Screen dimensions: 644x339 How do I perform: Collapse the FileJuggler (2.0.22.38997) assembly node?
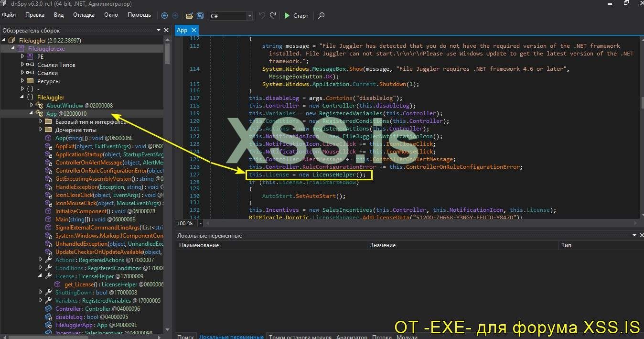[5, 41]
